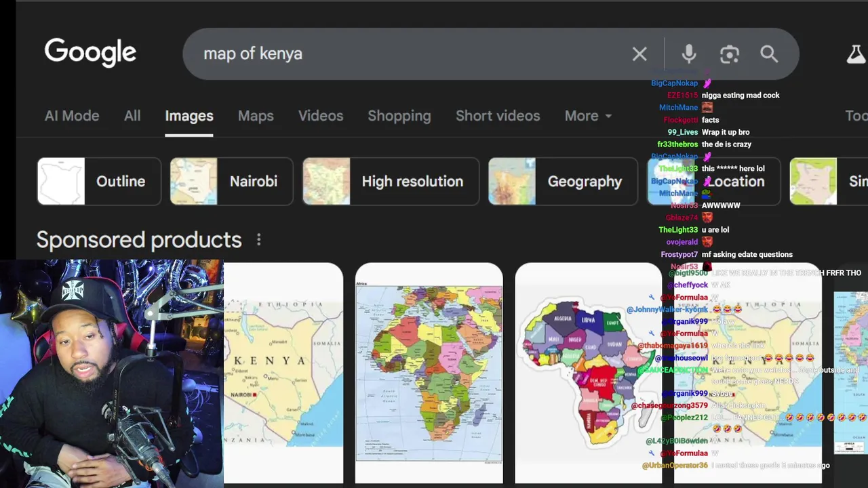Click chat username 'Flockgotti'
868x488 pixels.
click(x=680, y=120)
